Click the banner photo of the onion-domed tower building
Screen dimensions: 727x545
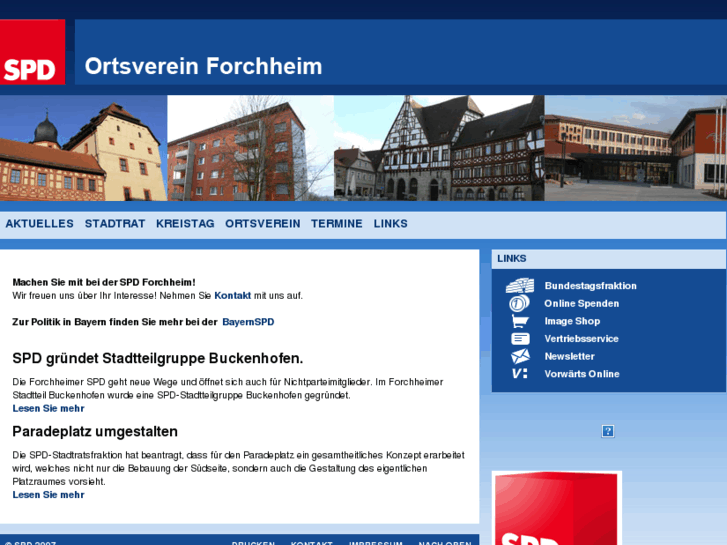83,148
